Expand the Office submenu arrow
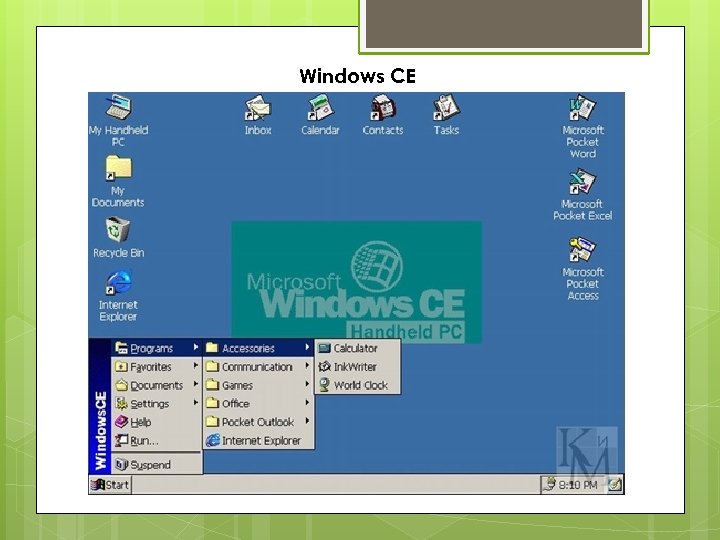The height and width of the screenshot is (540, 720). 307,402
